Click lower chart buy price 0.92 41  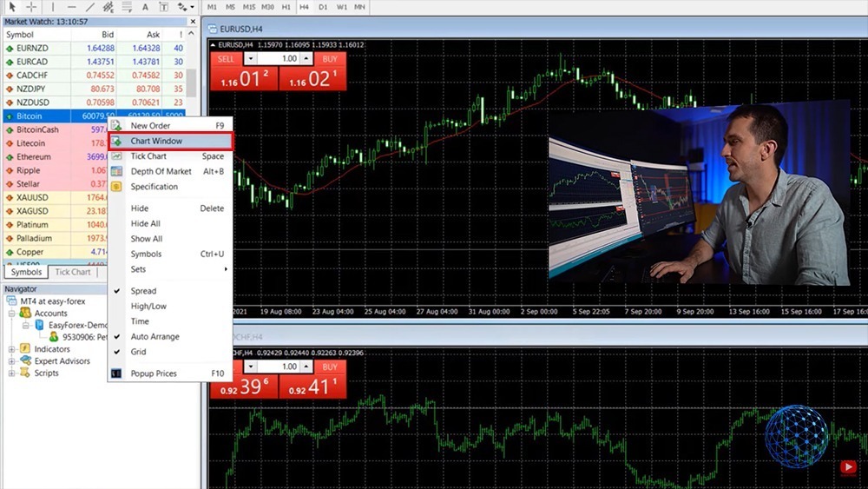312,387
